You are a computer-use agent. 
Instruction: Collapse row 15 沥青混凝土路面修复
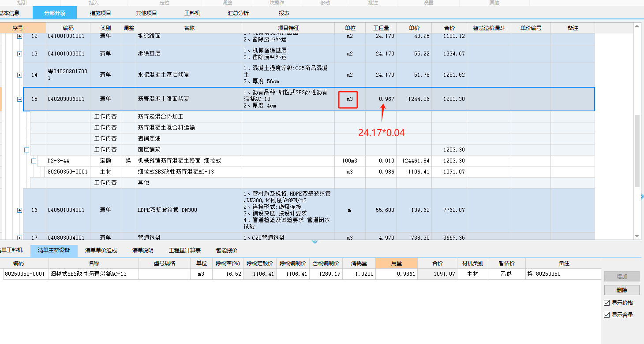[19, 100]
